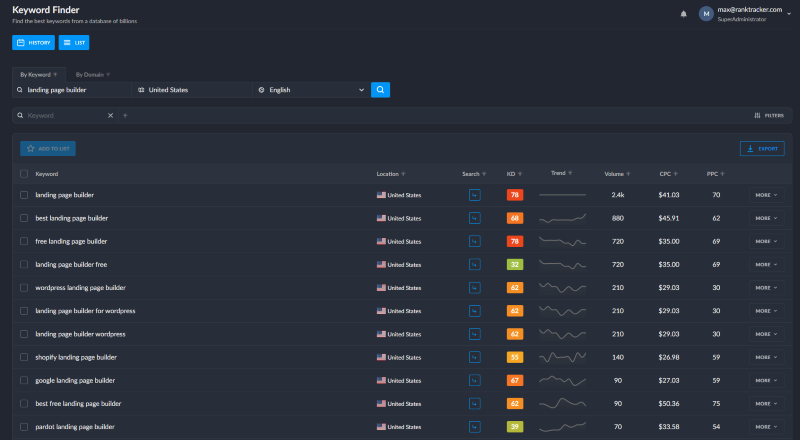This screenshot has height=440, width=800.
Task: Open search icon for best landing page builder
Action: (x=474, y=218)
